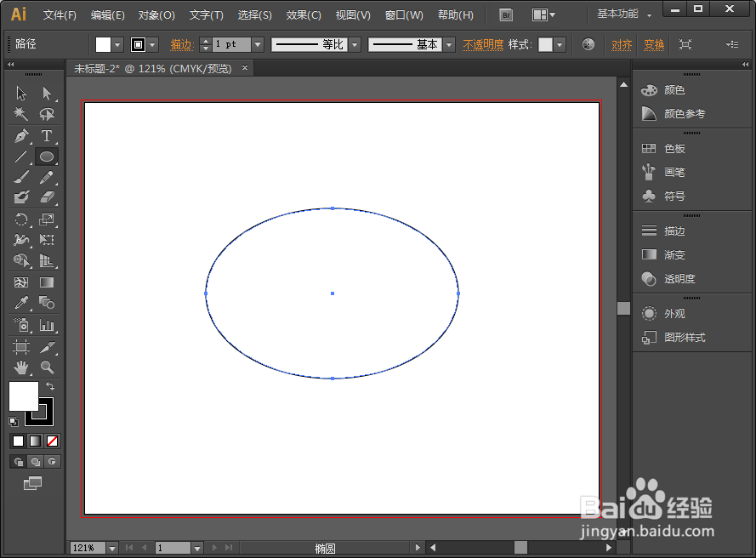Set paint mode to None

click(x=52, y=441)
